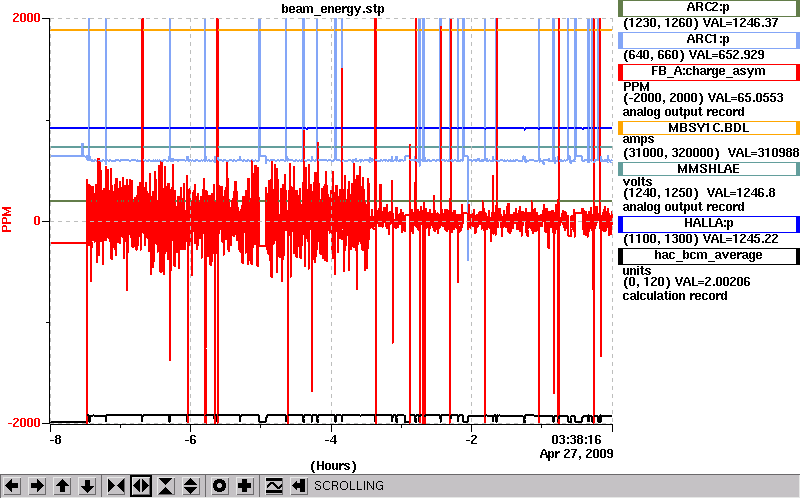Click the SCROLLING status label
800x498 pixels.
348,486
